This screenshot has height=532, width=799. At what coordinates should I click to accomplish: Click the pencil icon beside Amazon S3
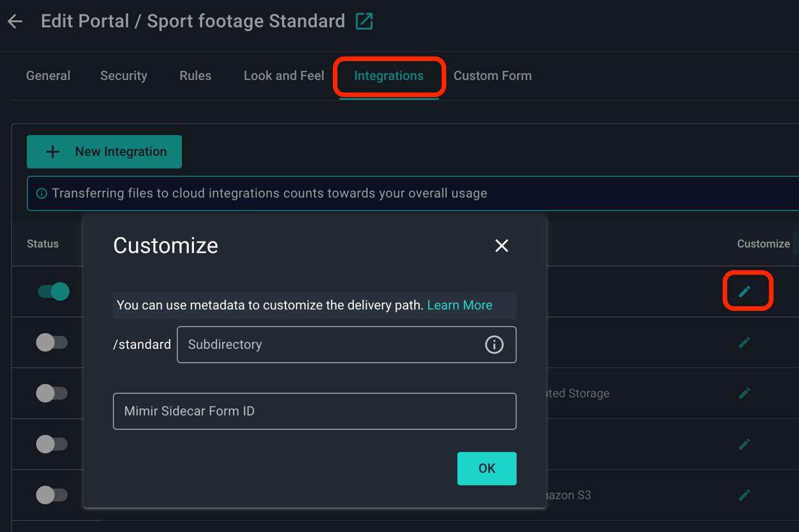pyautogui.click(x=745, y=495)
